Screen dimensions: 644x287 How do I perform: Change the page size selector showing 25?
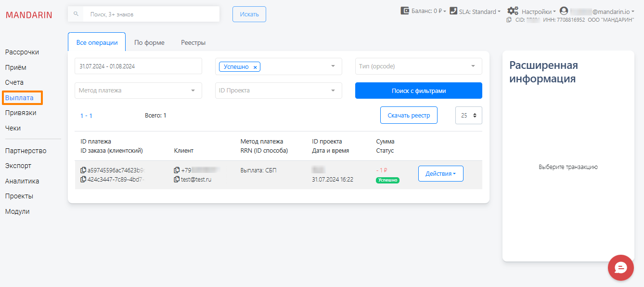coord(468,116)
